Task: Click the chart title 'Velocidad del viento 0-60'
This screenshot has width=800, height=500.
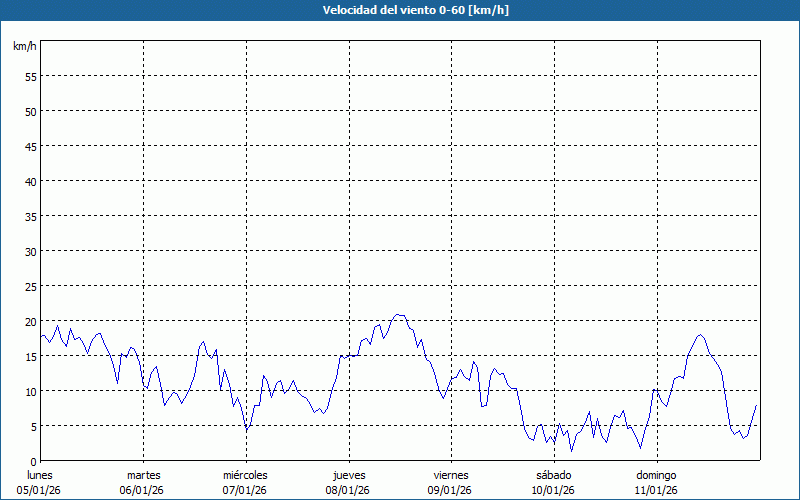Action: tap(399, 10)
